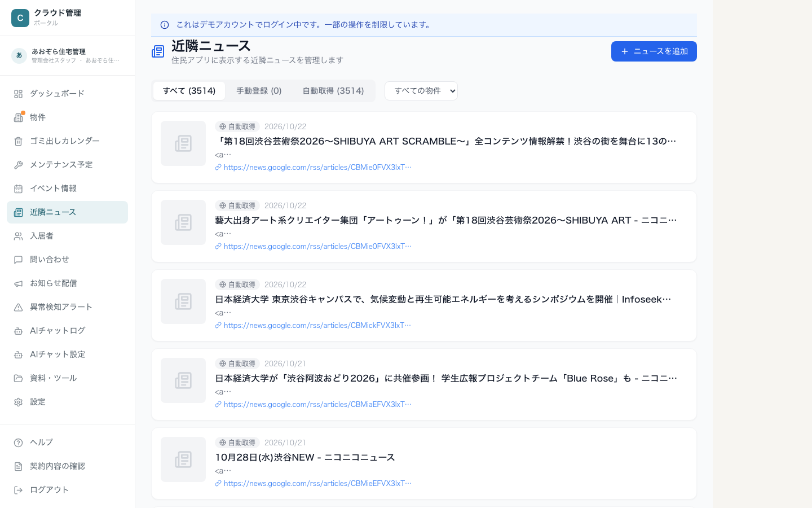Open the link under 気候変動シンポジウム news item

tap(317, 325)
